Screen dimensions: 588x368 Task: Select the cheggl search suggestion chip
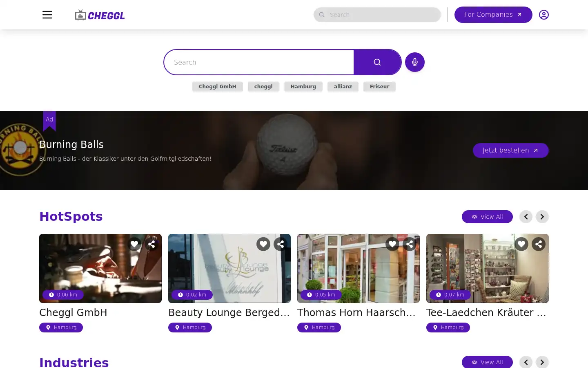tap(263, 87)
